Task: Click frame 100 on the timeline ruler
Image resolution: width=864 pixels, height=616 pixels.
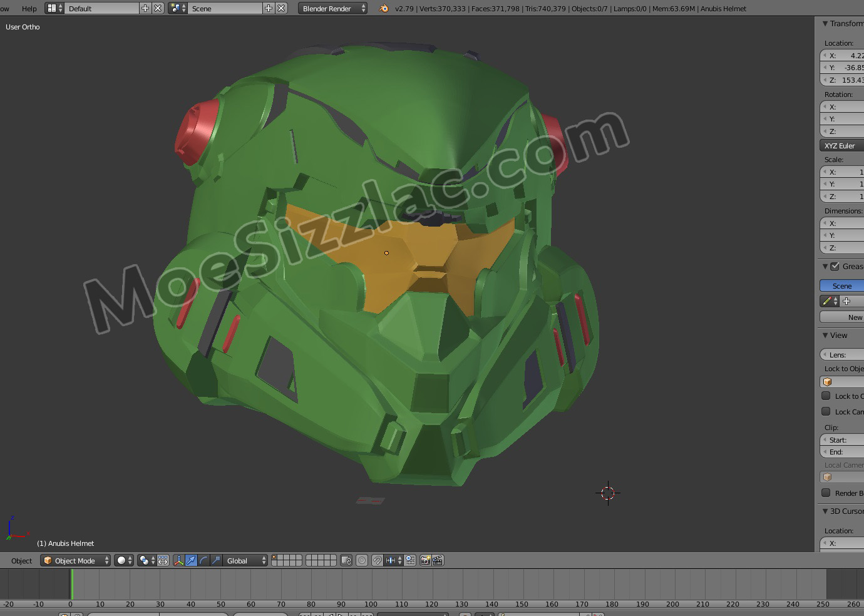Action: point(371,604)
